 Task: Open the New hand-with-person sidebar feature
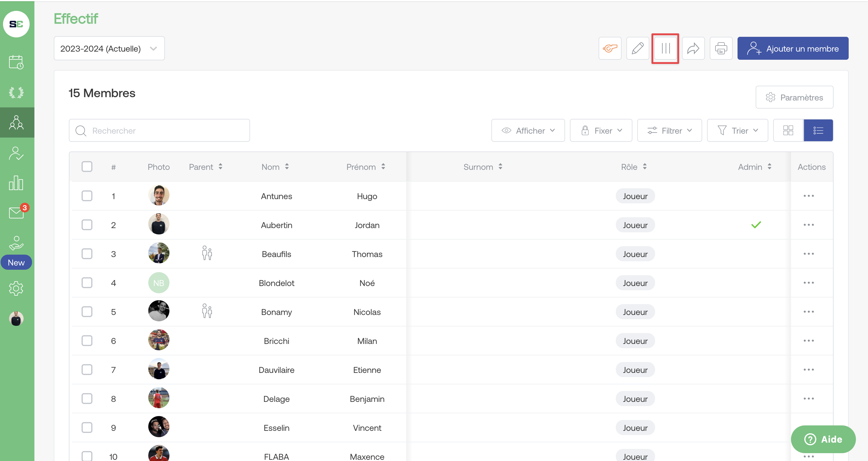16,243
